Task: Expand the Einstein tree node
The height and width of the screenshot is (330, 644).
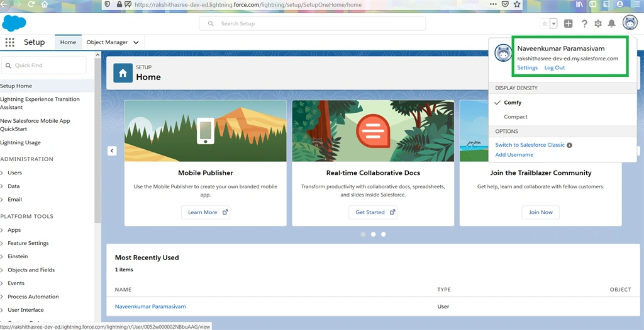Action: [2, 256]
